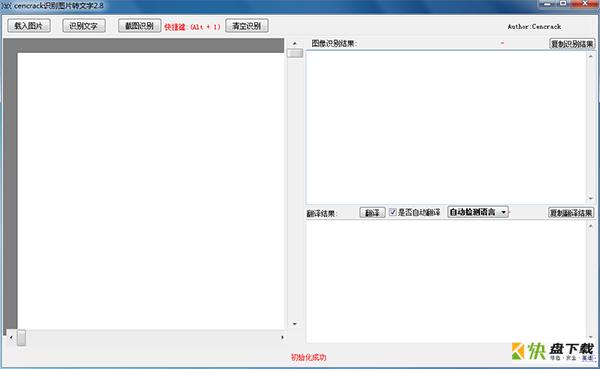Screen dimensions: 600x369
Task: Click the 图像识别结果 label
Action: click(334, 43)
